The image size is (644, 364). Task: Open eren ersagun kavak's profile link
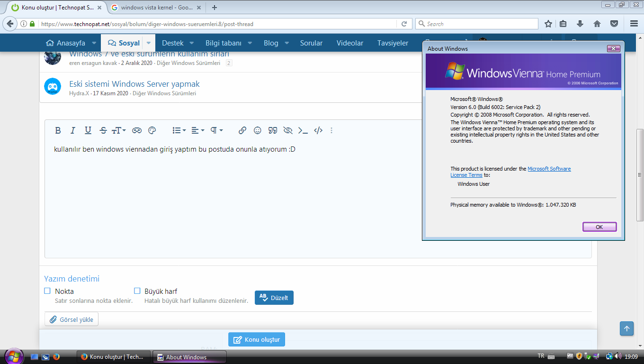pyautogui.click(x=93, y=63)
